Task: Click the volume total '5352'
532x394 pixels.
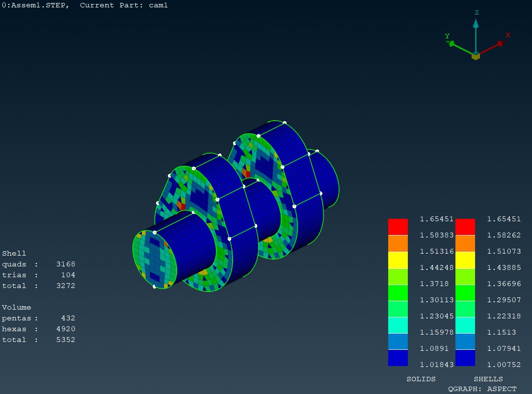Action: coord(65,340)
